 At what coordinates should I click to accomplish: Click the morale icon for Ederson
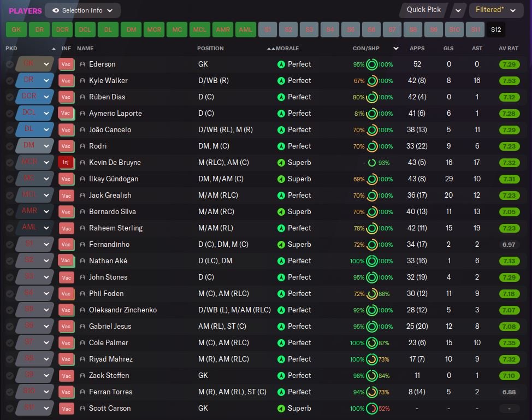281,64
